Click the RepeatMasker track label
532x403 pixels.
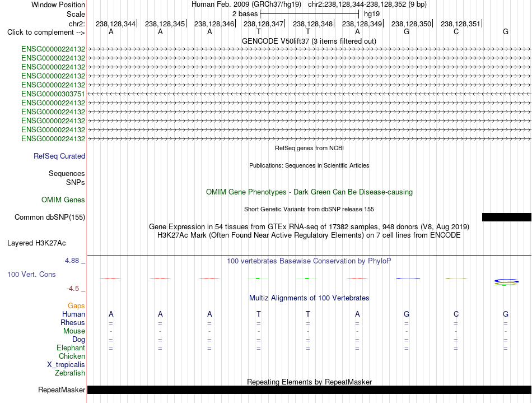click(62, 390)
